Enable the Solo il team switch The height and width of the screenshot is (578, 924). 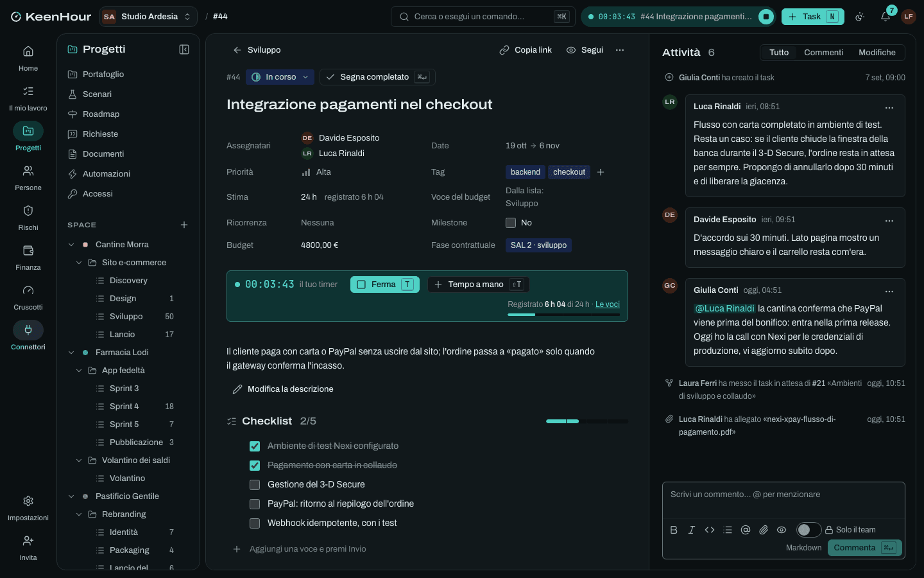click(809, 530)
